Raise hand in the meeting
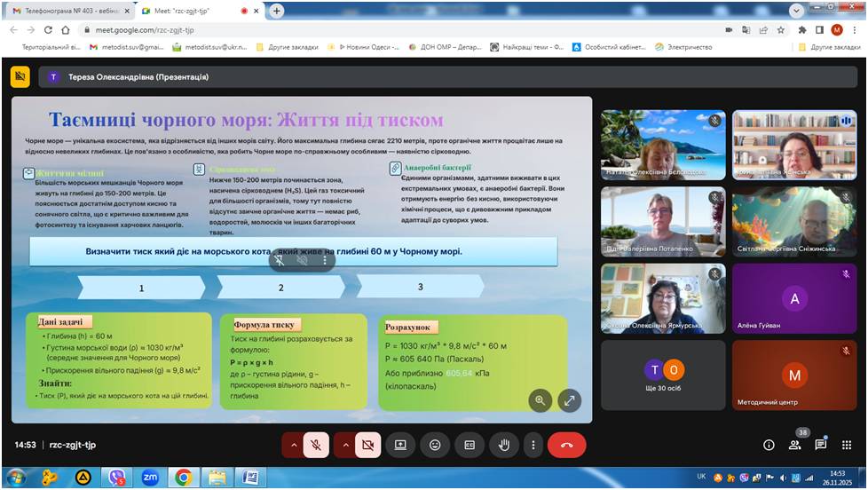 [x=504, y=445]
